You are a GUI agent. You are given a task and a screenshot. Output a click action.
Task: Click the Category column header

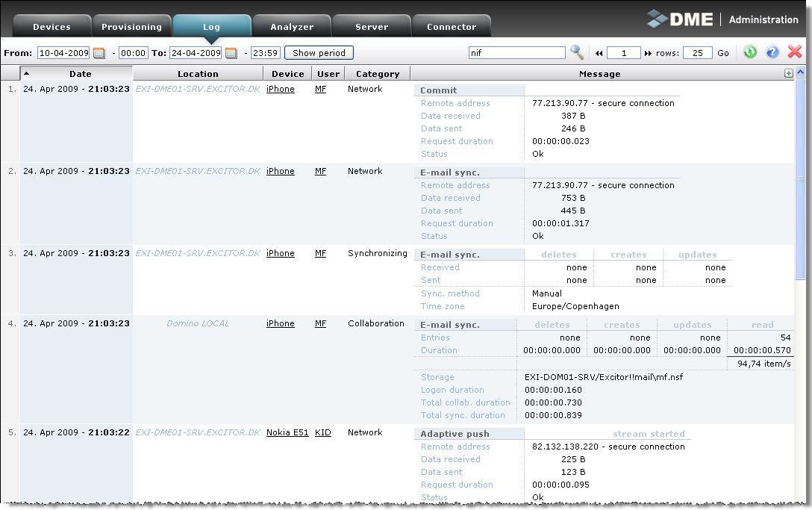coord(378,74)
